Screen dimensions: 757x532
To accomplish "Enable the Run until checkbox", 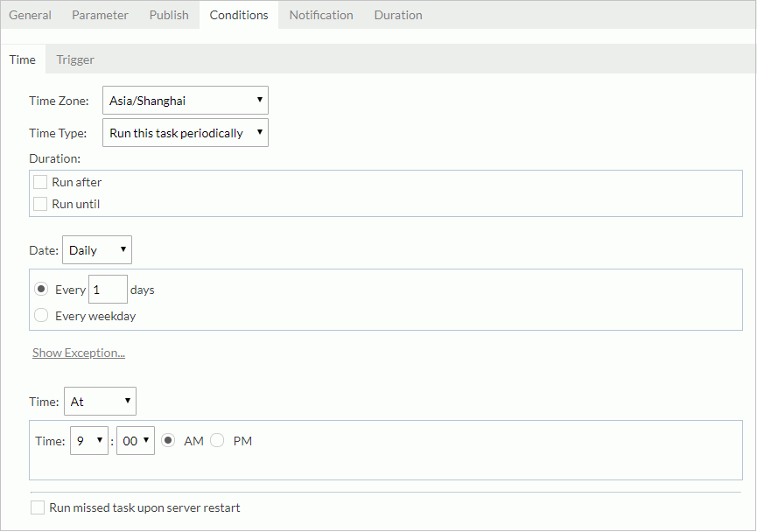I will pyautogui.click(x=40, y=204).
